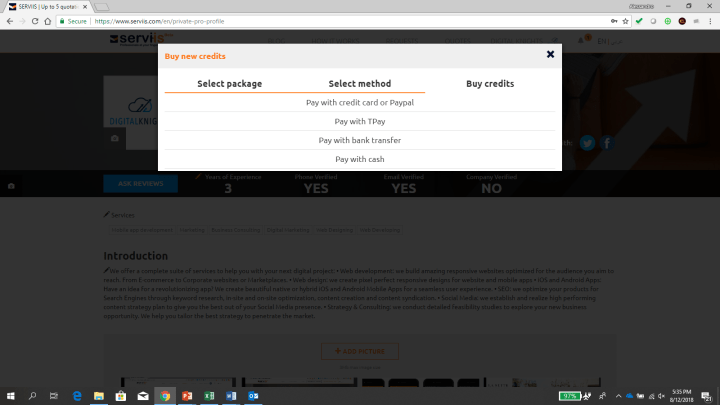The image size is (720, 405).
Task: Select the 'Select package' step tab
Action: (229, 84)
